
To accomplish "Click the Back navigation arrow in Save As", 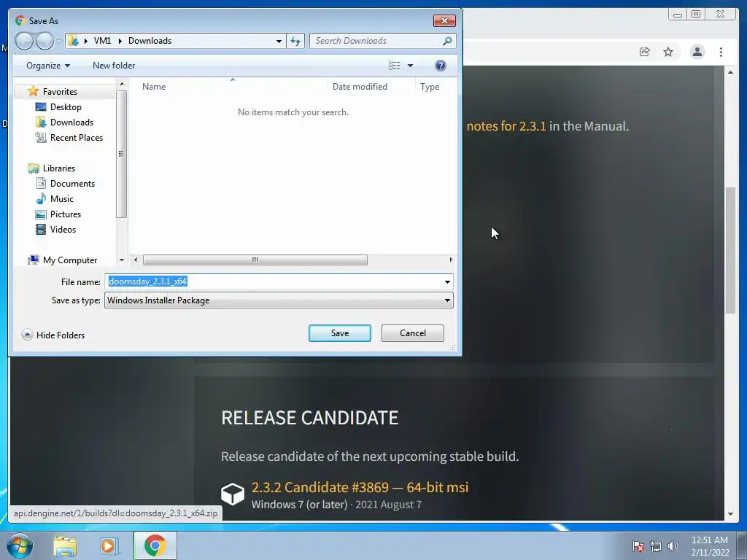I will (x=24, y=41).
